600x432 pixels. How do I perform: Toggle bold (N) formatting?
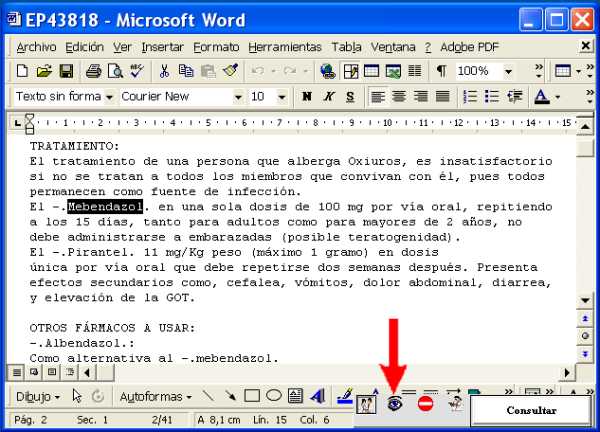point(307,96)
